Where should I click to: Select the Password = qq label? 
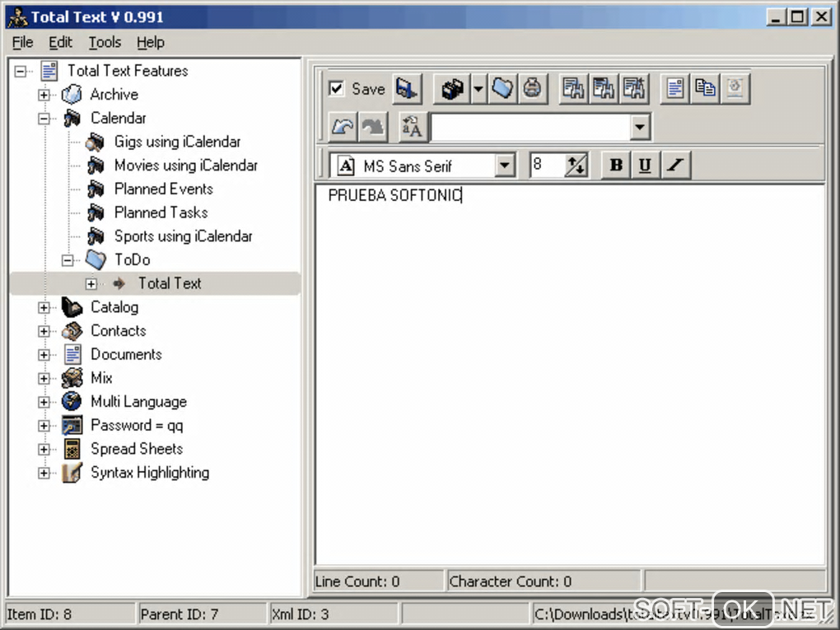(137, 426)
